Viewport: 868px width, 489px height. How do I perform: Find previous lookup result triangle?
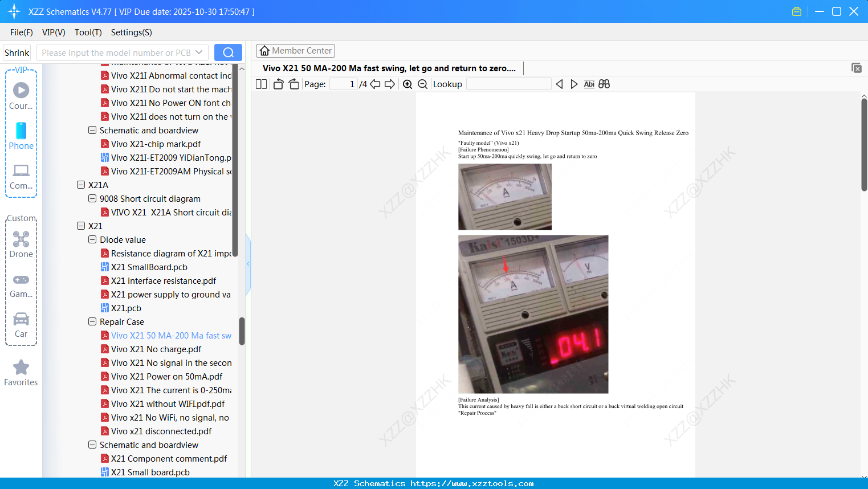(x=559, y=84)
